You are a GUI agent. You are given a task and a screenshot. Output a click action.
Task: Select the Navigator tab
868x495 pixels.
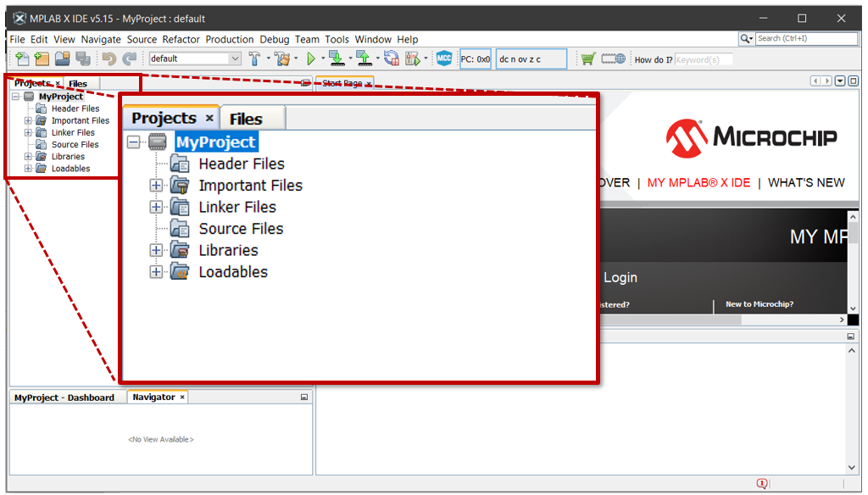[x=153, y=397]
